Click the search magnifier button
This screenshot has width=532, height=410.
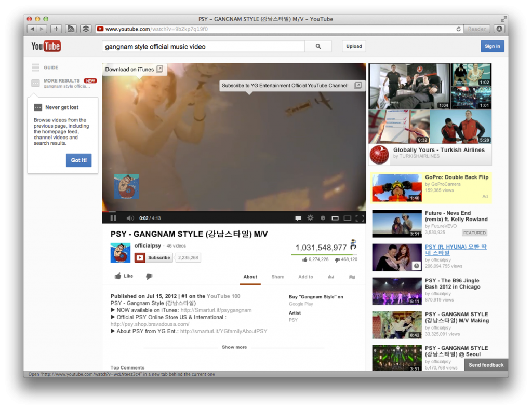318,46
